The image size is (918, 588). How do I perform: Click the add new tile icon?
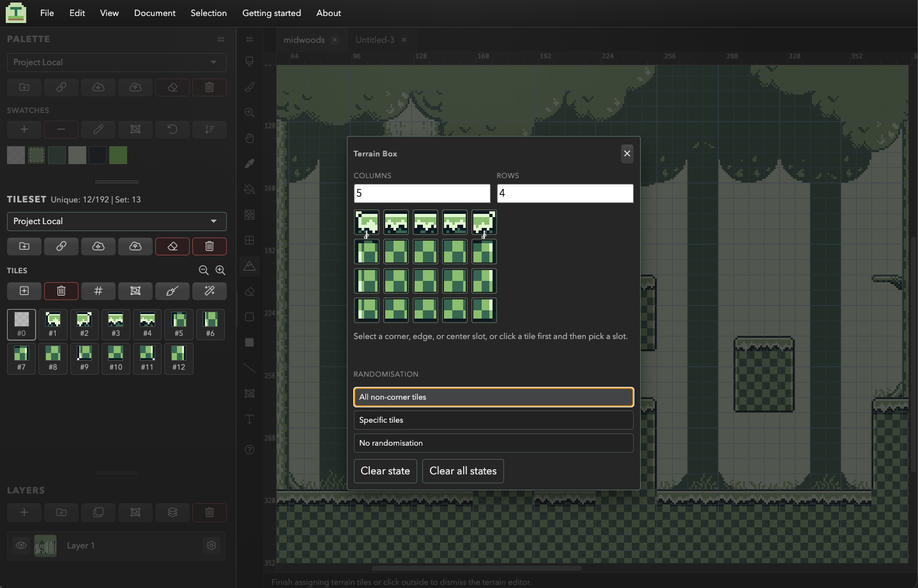[x=24, y=291]
